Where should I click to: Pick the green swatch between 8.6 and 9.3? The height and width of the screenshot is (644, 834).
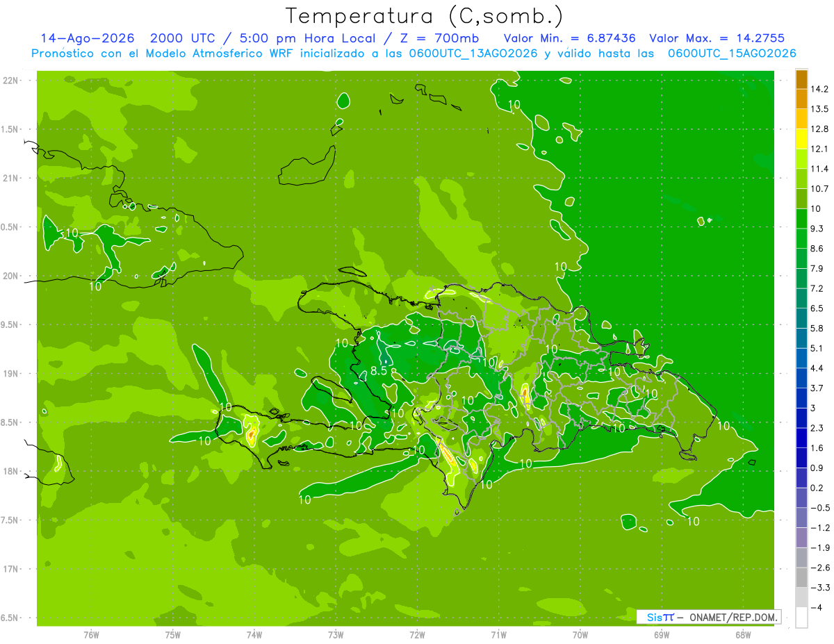click(801, 239)
